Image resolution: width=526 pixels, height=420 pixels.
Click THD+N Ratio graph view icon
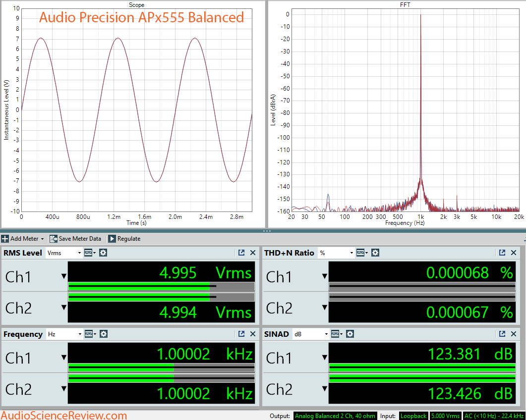click(x=361, y=253)
